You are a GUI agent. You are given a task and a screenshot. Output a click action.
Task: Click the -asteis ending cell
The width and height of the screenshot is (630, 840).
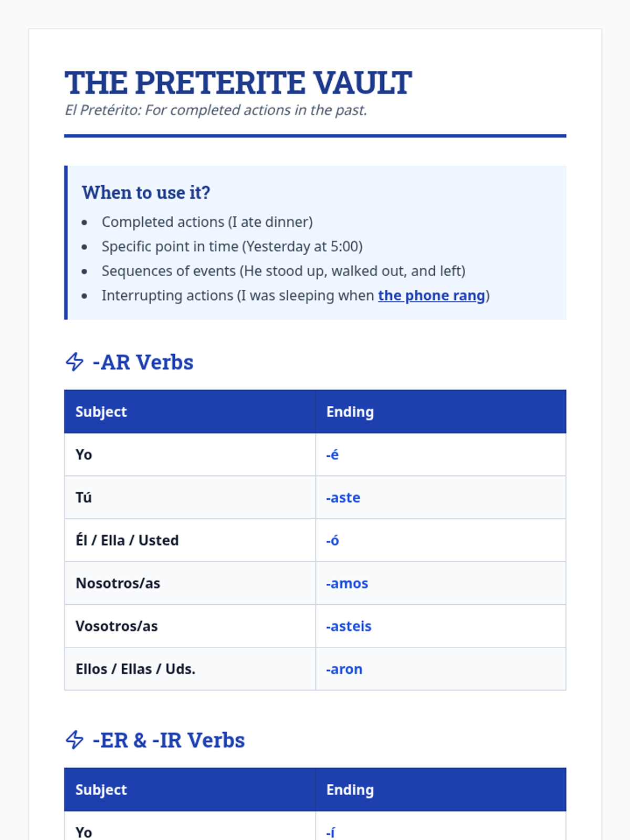(349, 626)
